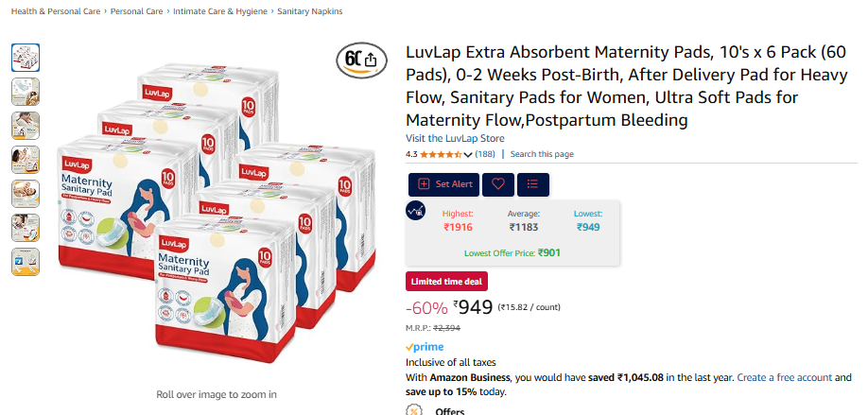Click the Prime logo badge

(425, 347)
